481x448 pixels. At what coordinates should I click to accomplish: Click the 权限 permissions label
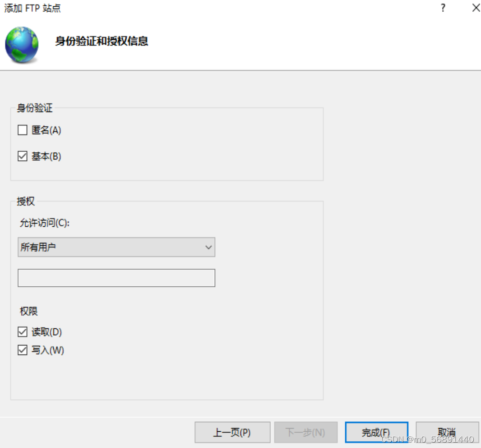pyautogui.click(x=28, y=311)
